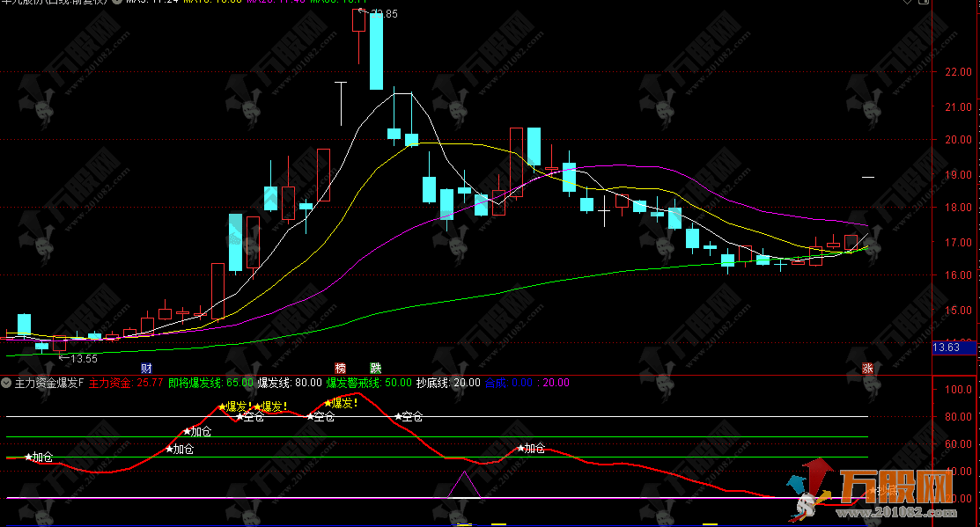Viewport: 980px width, 527px height.
Task: Expand the 主力资金爆发F indicator title
Action: tap(49, 383)
